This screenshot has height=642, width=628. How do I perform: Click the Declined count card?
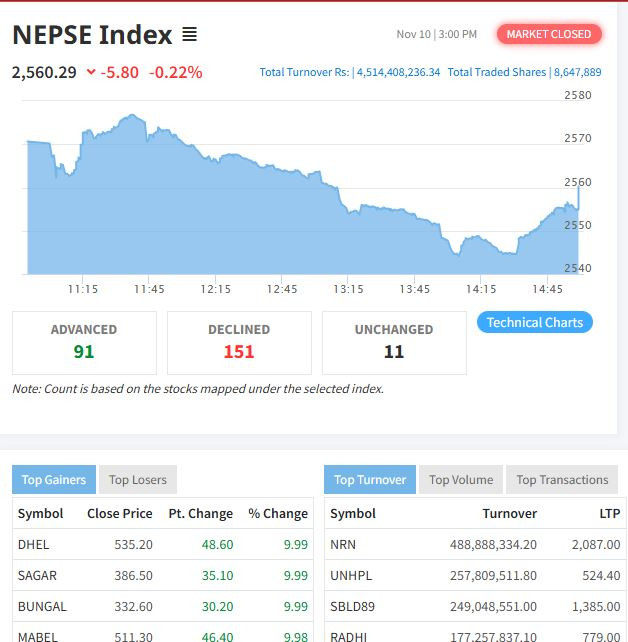pos(239,342)
